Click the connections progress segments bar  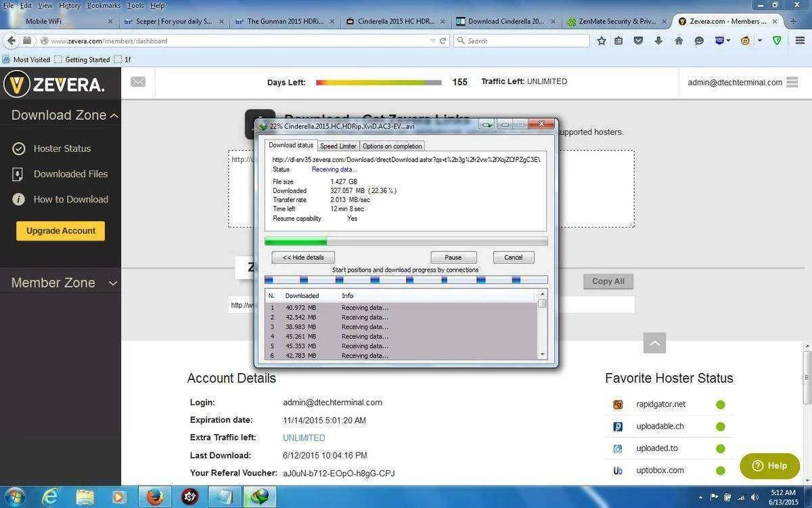point(406,280)
